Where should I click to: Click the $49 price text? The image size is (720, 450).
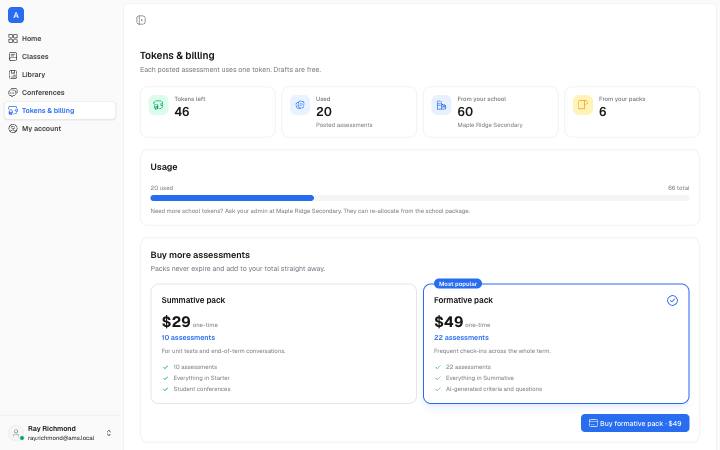449,321
